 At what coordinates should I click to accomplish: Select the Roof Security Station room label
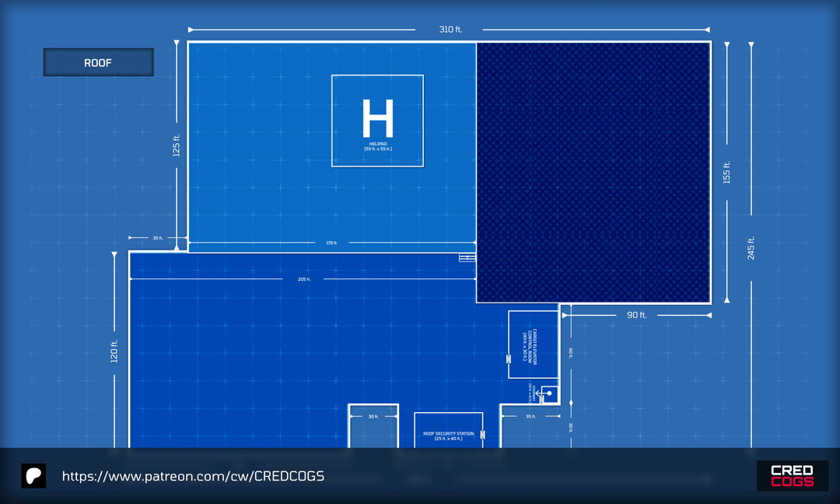tap(448, 436)
